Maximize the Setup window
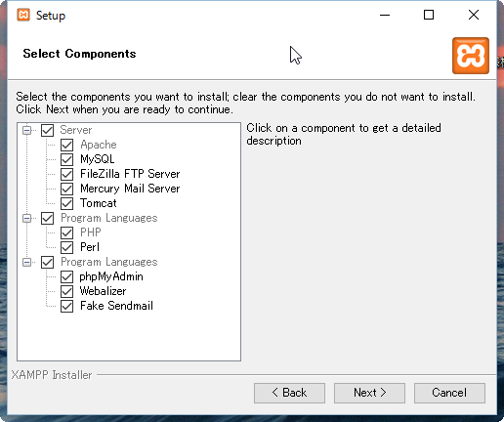Viewport: 504px width, 422px height. coord(429,15)
